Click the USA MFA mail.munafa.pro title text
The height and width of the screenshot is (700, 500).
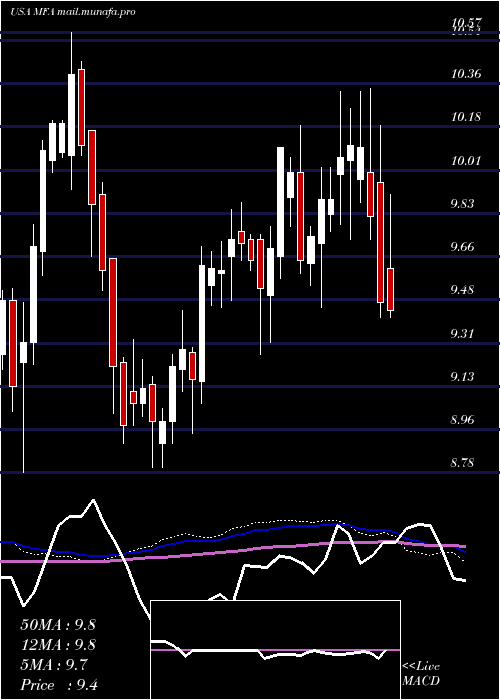[72, 12]
